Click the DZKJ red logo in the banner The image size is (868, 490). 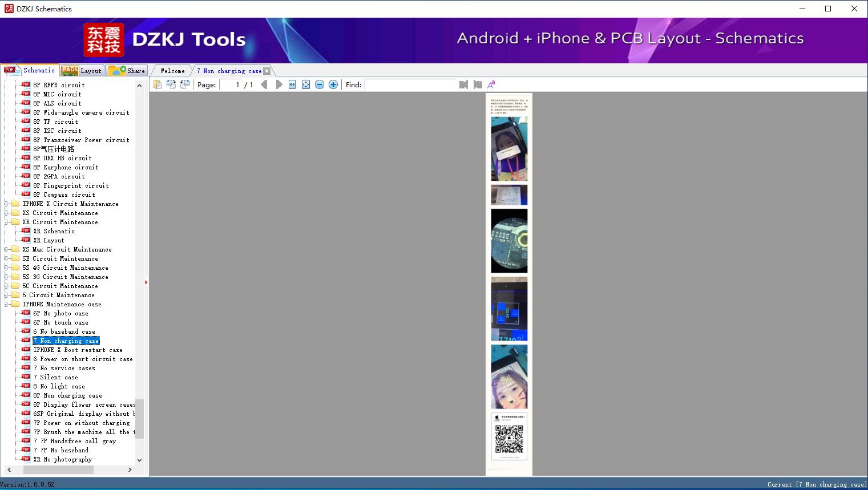click(x=103, y=40)
